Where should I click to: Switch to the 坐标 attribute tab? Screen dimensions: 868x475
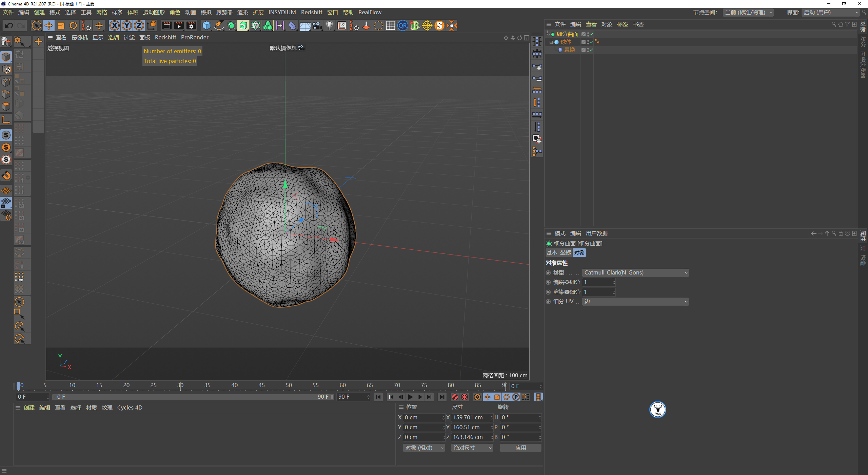coord(565,253)
